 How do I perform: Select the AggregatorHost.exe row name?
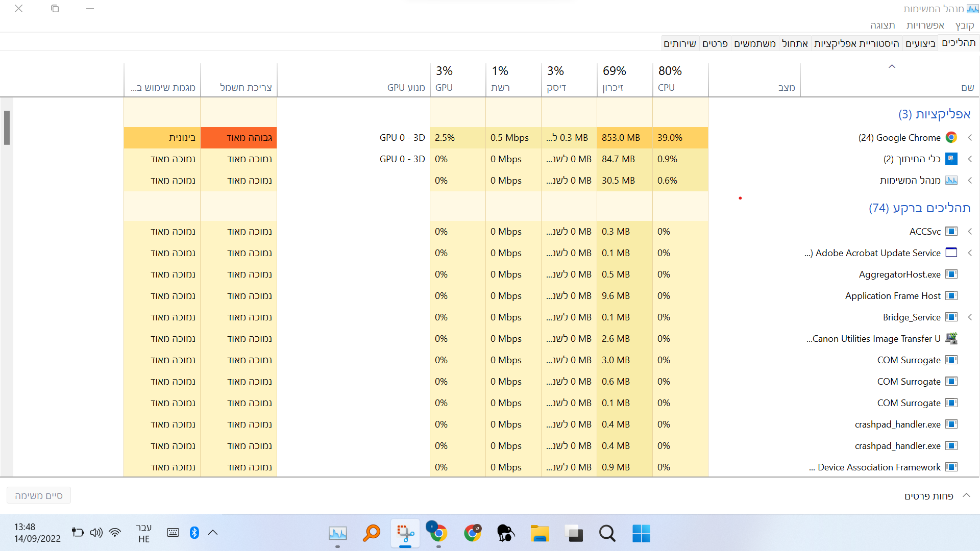(x=899, y=274)
